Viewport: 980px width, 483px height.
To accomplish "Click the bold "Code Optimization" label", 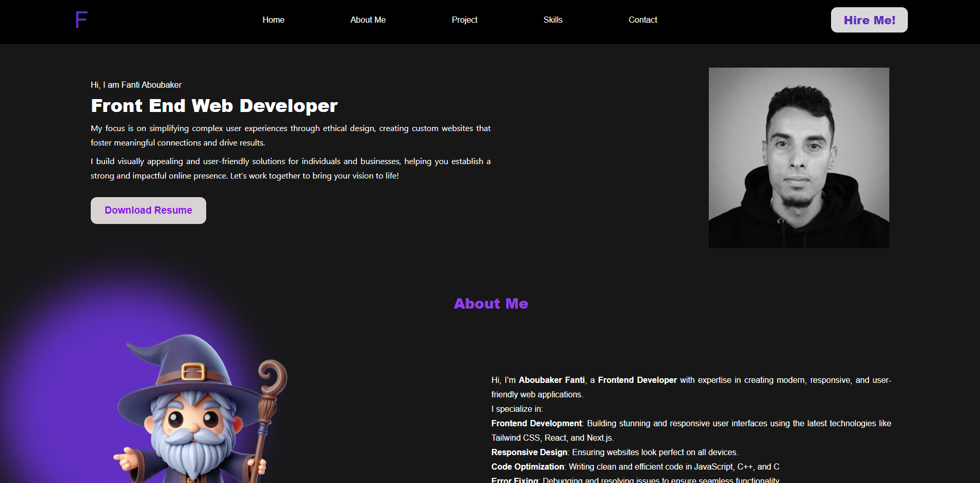I will [527, 466].
